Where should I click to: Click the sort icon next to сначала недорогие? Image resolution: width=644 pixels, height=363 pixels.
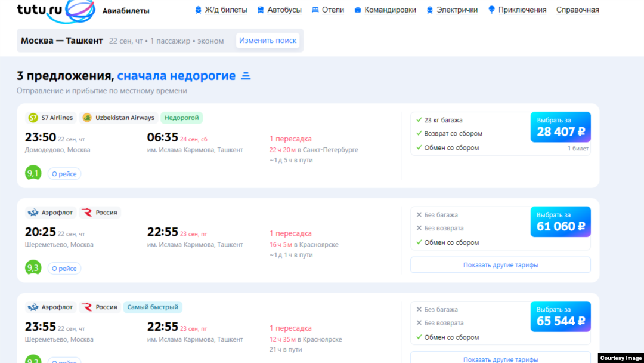(x=246, y=76)
